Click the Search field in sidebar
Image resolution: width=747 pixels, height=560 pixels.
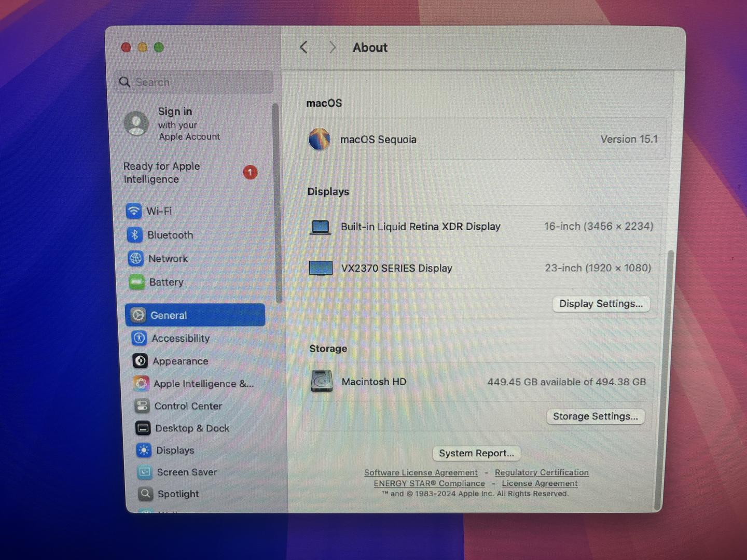point(193,82)
